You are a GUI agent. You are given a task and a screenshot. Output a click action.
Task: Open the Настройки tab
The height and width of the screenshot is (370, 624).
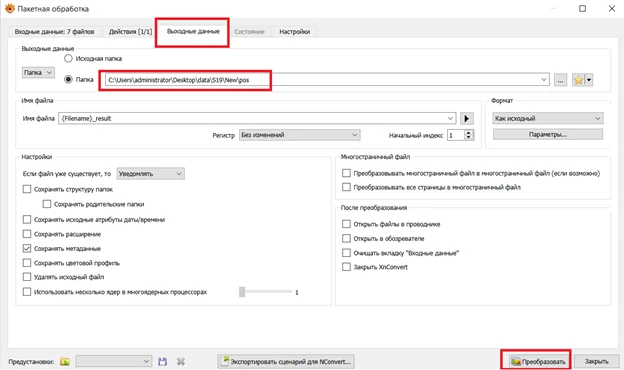(x=294, y=31)
